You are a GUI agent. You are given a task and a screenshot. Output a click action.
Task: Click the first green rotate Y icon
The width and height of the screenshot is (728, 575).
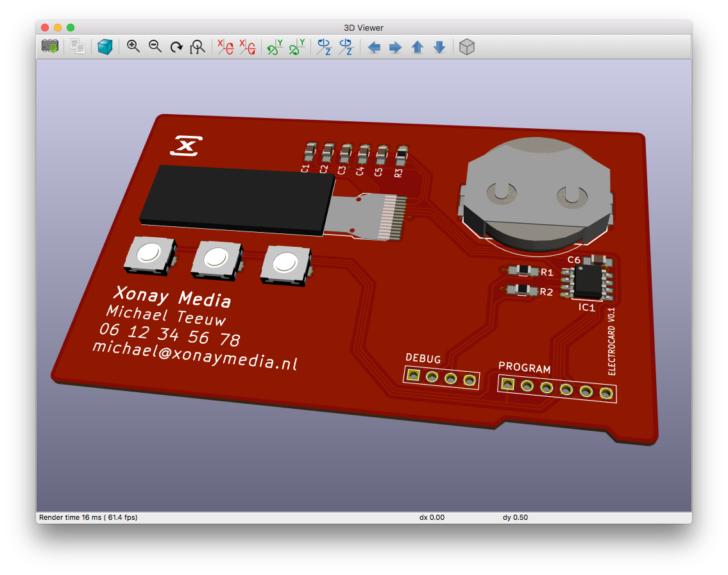[275, 47]
